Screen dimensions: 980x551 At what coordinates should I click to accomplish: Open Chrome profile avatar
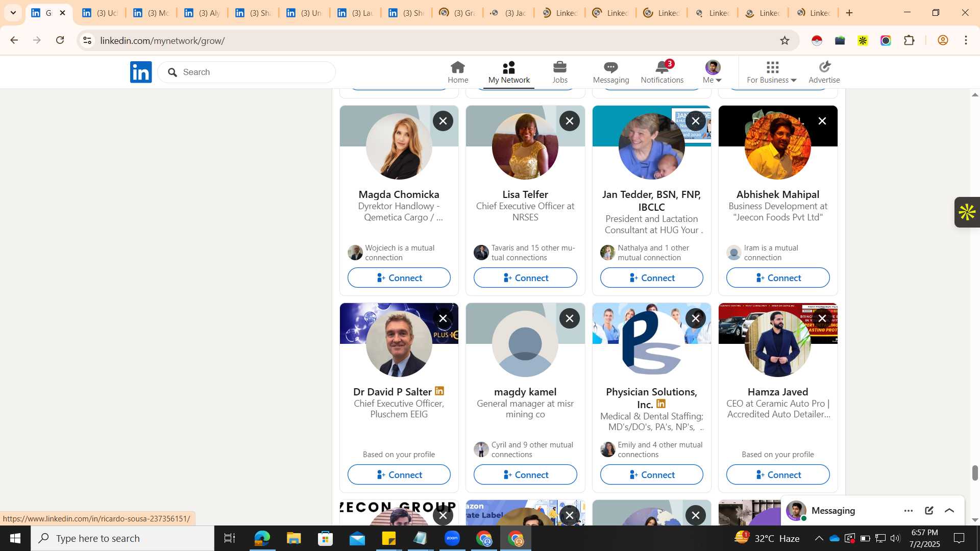(943, 40)
